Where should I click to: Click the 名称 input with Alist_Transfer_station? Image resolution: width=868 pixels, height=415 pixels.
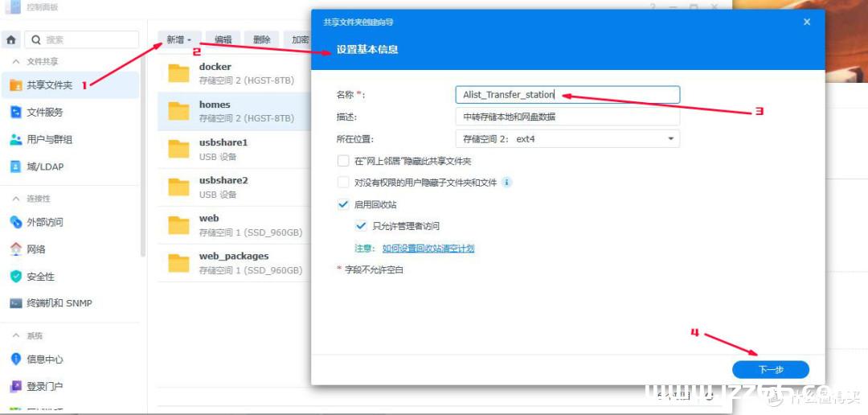coord(567,95)
